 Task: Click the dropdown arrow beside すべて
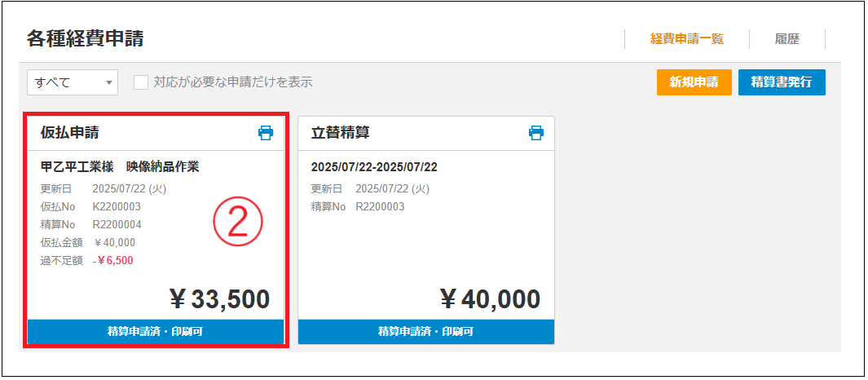tap(108, 83)
